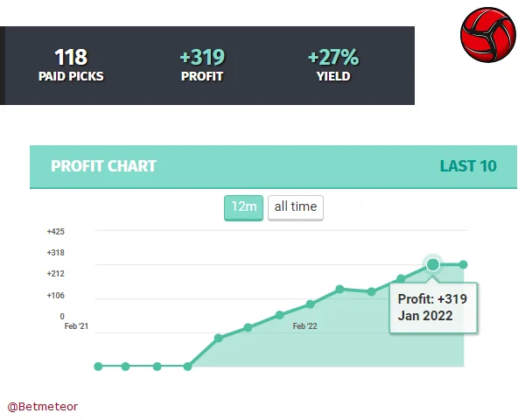
Task: Click the second data point from the left
Action: (x=126, y=366)
